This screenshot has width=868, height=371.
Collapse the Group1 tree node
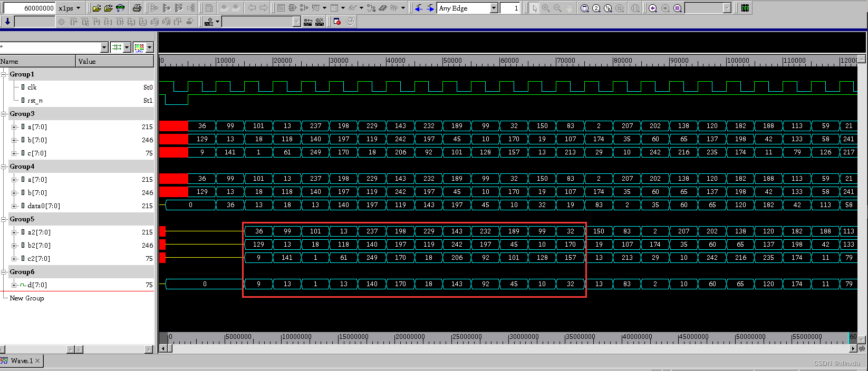click(4, 74)
